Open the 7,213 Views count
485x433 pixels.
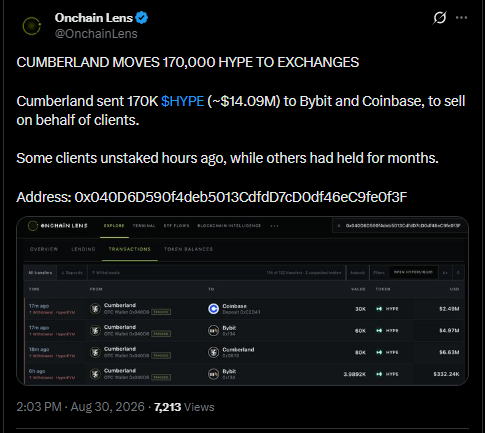coord(184,407)
